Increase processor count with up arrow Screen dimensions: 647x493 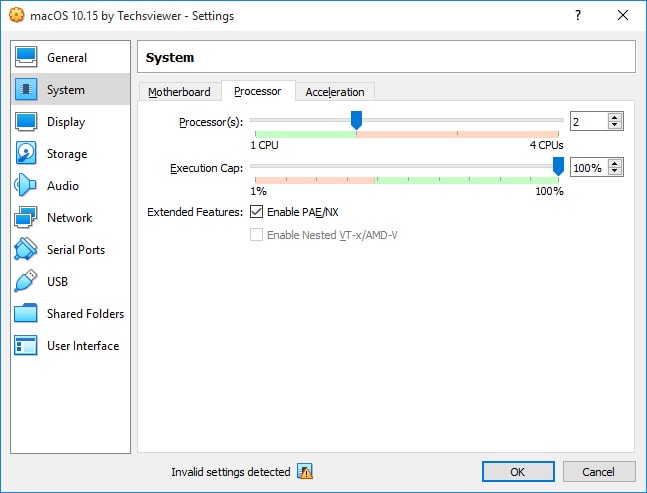[x=615, y=117]
